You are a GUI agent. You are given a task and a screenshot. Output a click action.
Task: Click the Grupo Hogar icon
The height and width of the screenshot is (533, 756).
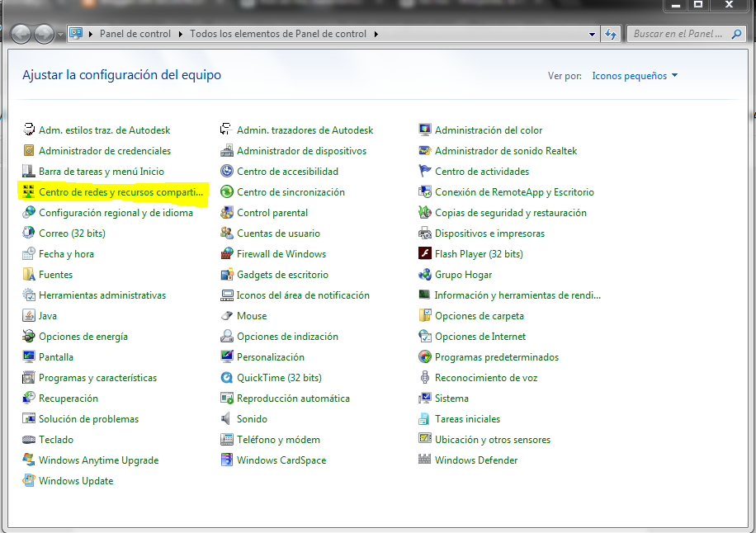click(x=425, y=274)
